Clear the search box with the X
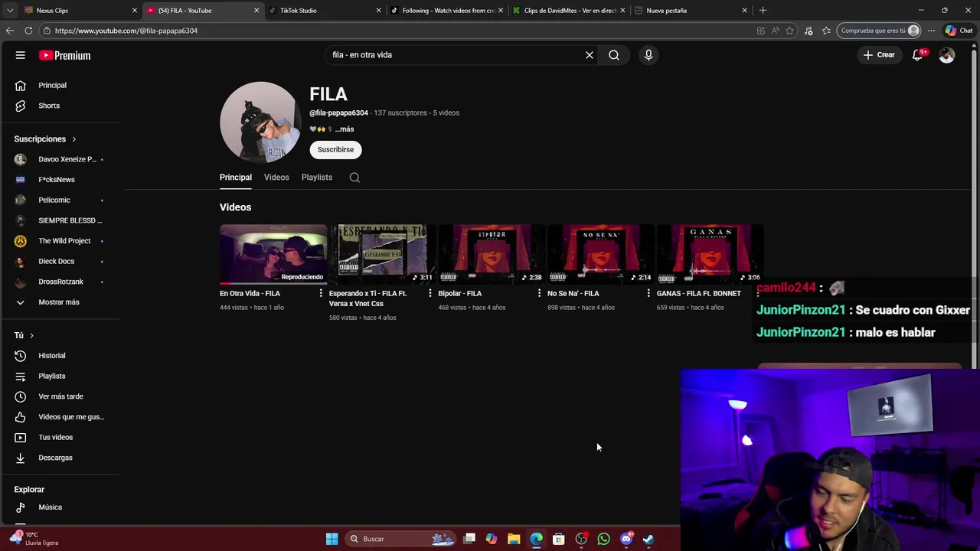Viewport: 980px width, 551px height. [x=590, y=55]
